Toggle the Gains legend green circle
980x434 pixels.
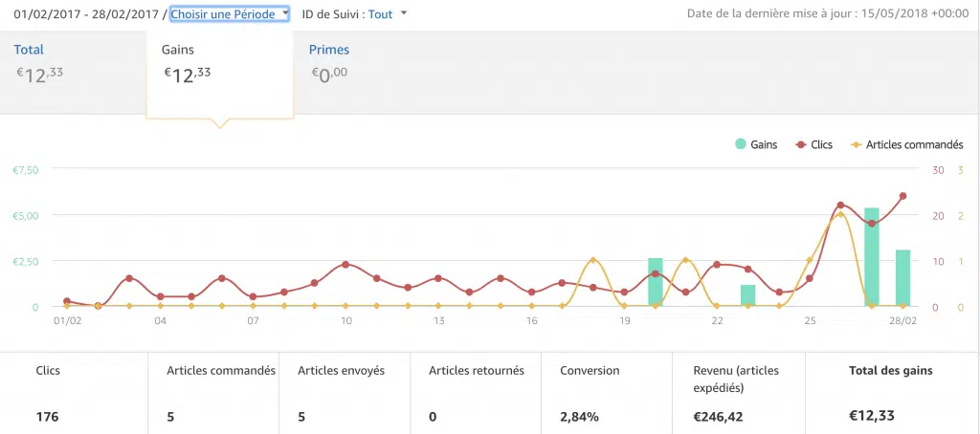(x=741, y=144)
